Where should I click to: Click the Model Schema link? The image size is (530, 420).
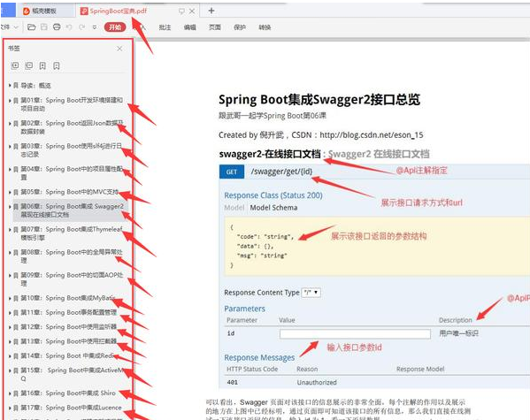click(x=273, y=208)
